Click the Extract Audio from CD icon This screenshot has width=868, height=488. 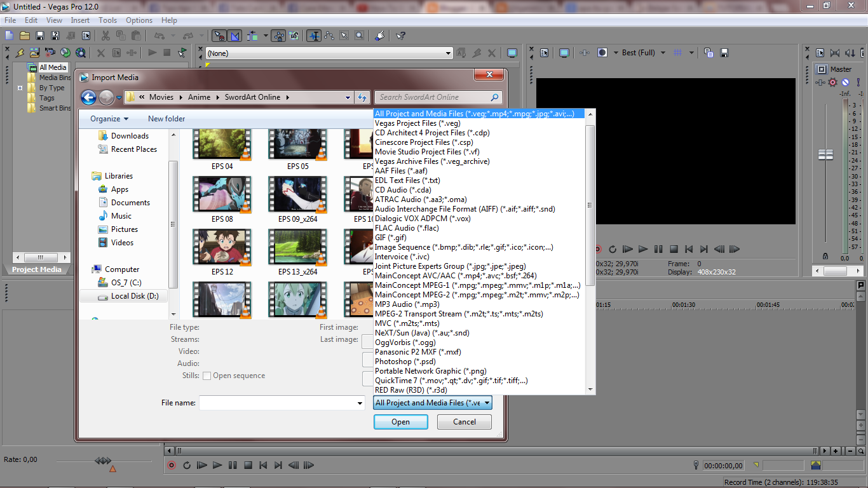pyautogui.click(x=65, y=53)
